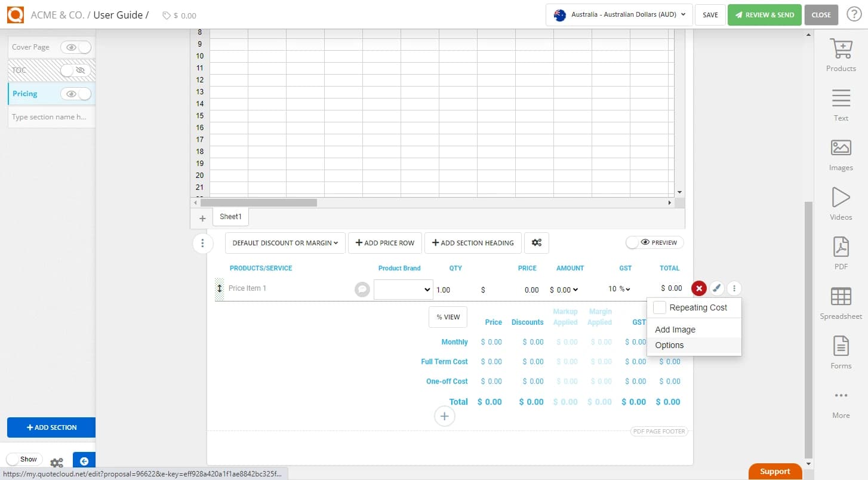Switch to the Sheet1 tab
The image size is (868, 480).
coord(230,217)
